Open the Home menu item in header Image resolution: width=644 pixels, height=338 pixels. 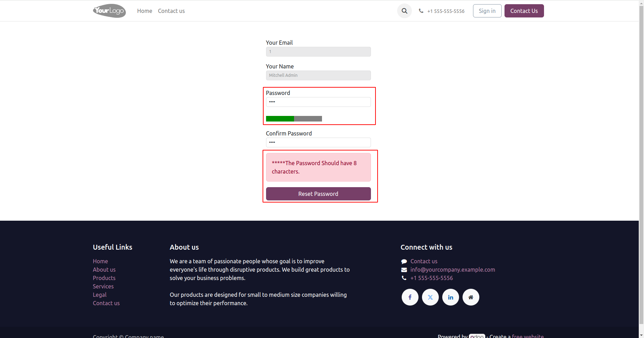point(144,11)
